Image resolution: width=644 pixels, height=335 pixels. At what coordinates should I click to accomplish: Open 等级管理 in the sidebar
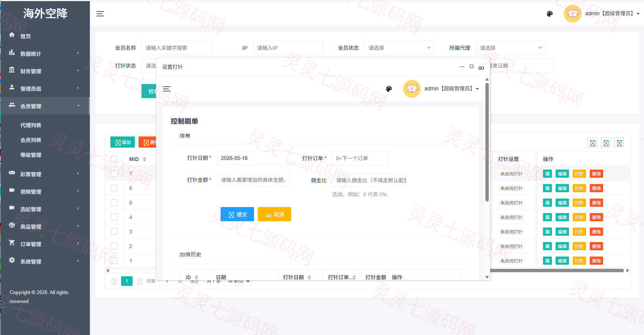(31, 155)
